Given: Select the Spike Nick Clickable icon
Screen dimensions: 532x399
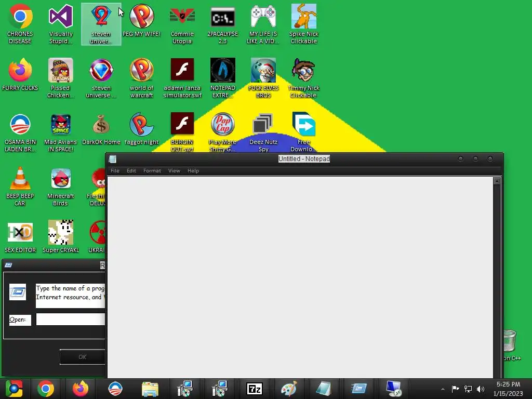Looking at the screenshot, I should 303,24.
